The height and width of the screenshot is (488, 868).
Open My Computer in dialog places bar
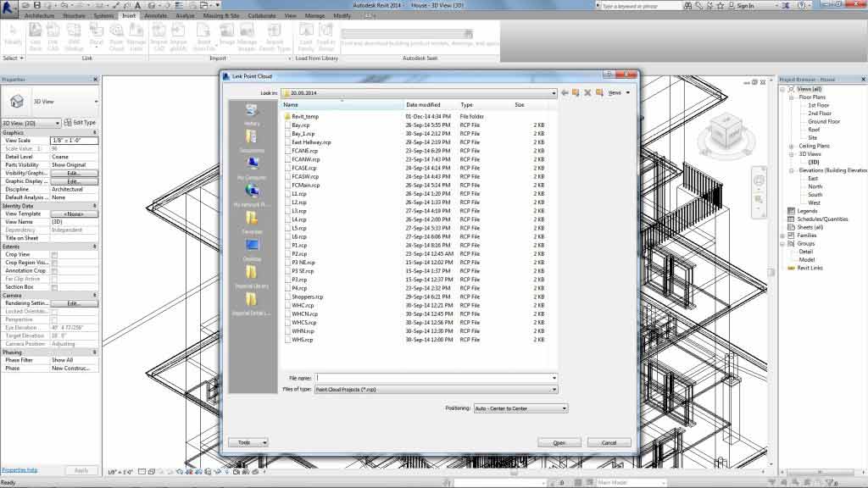pos(252,169)
